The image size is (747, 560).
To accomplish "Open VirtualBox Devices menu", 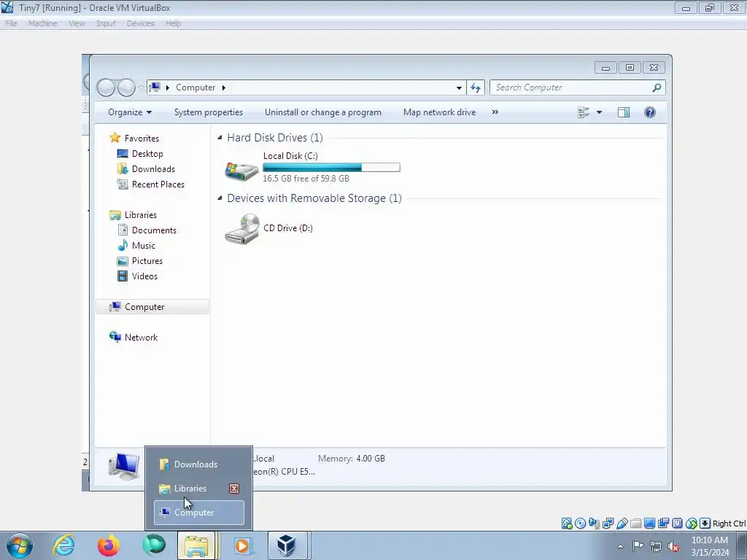I will pyautogui.click(x=141, y=23).
